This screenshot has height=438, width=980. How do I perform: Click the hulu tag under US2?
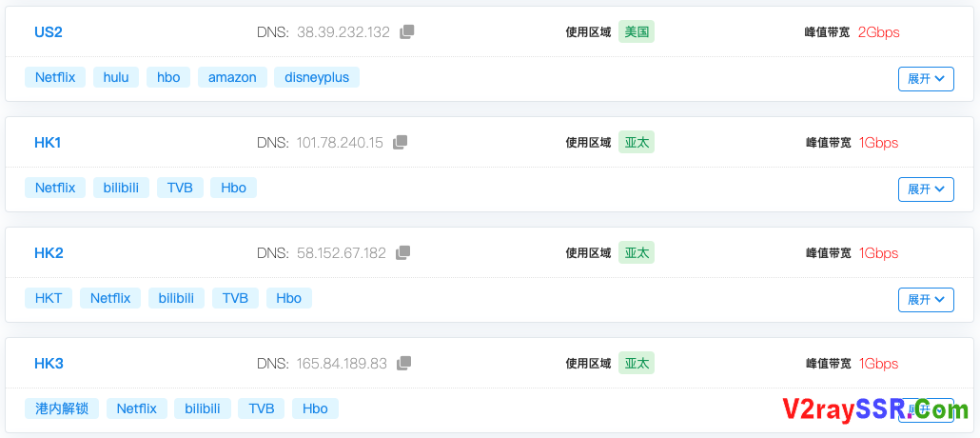pyautogui.click(x=116, y=77)
